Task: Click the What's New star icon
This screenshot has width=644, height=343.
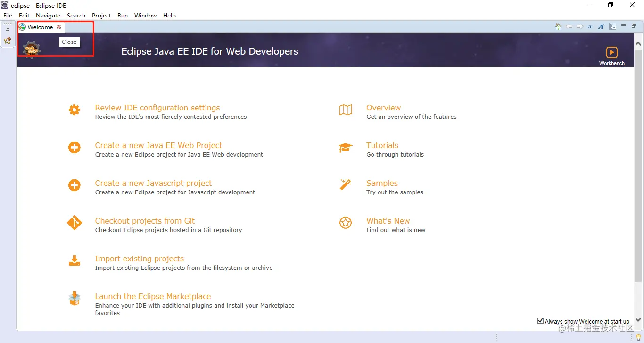Action: coord(346,223)
